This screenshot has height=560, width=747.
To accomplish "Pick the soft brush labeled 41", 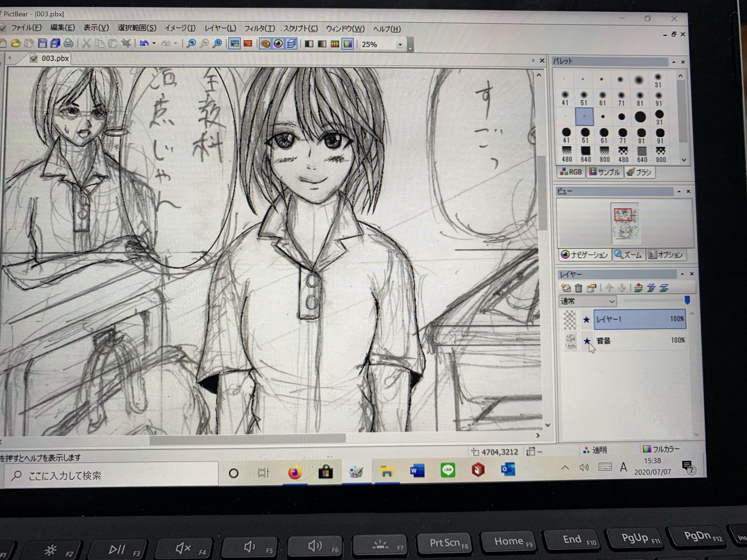I will click(565, 98).
